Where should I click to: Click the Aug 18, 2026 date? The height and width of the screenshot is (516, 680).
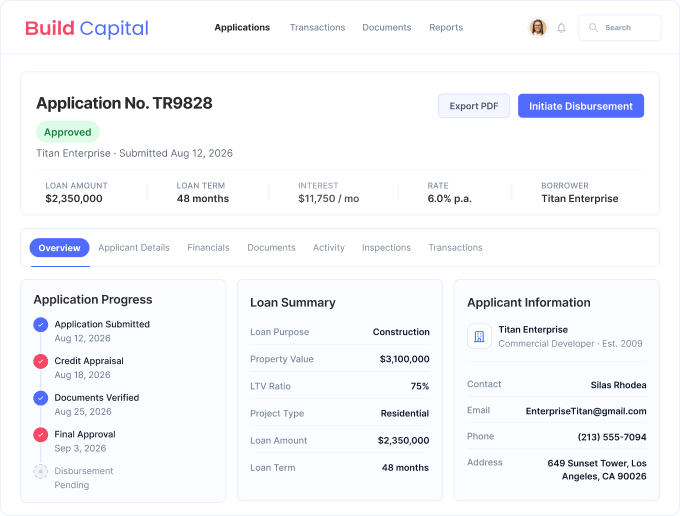[82, 375]
